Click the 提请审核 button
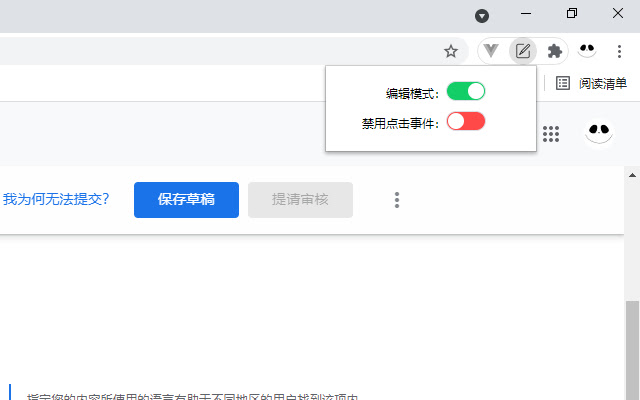The height and width of the screenshot is (400, 640). (300, 200)
